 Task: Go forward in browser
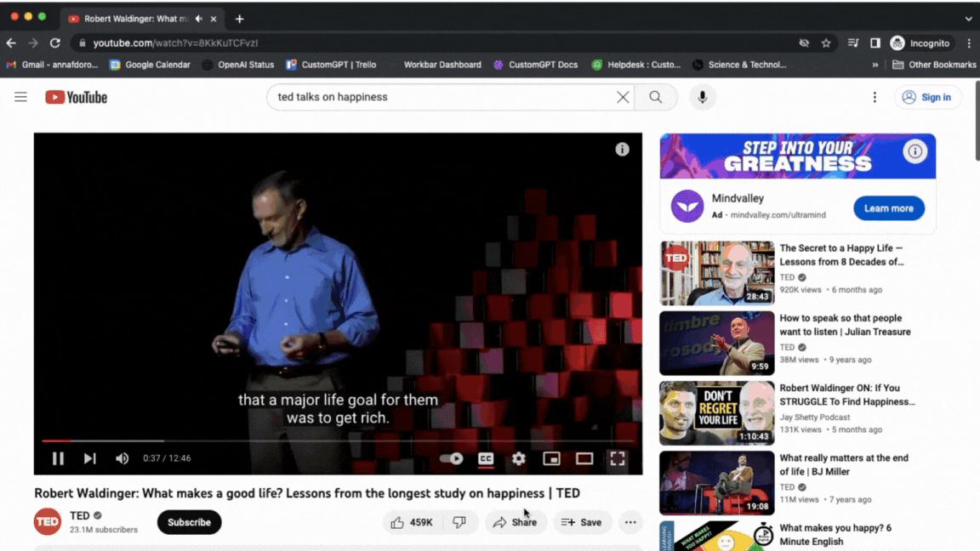(33, 43)
